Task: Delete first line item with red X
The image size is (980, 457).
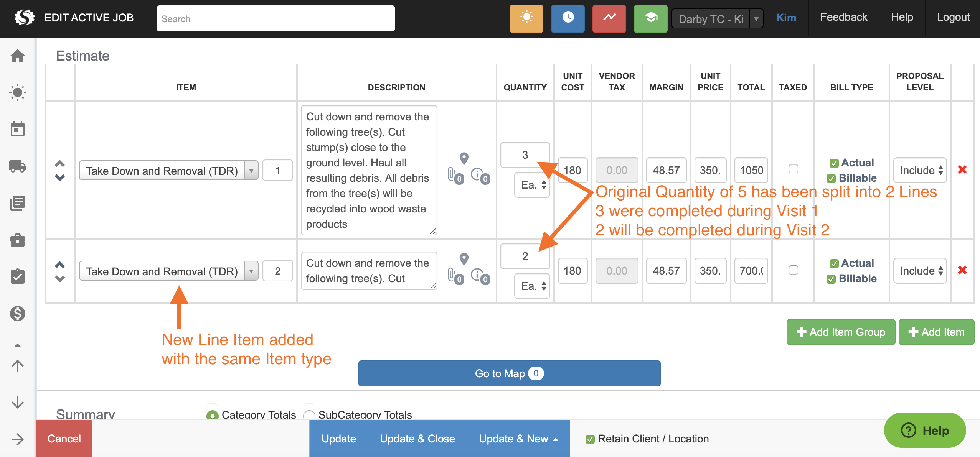Action: [962, 169]
